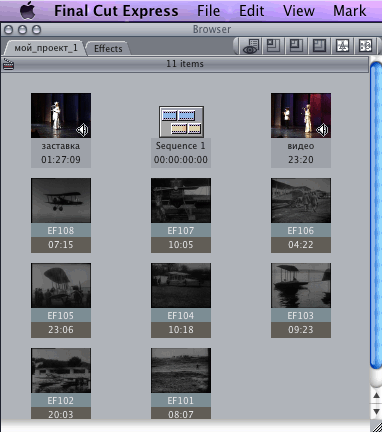The image size is (382, 432).
Task: Click the EF102 name label
Action: point(61,401)
